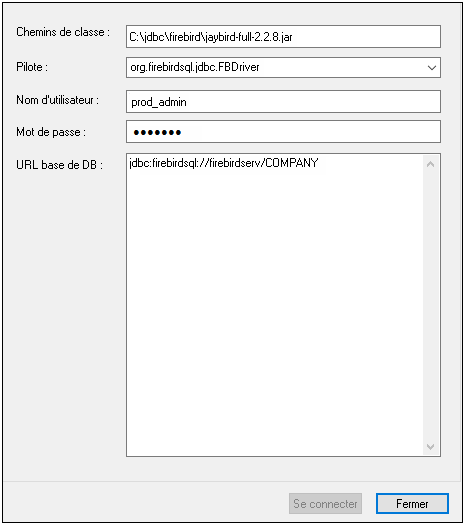Focus the Nom d'utilisateur field containing prod_admin
This screenshot has width=465, height=525.
click(x=283, y=101)
